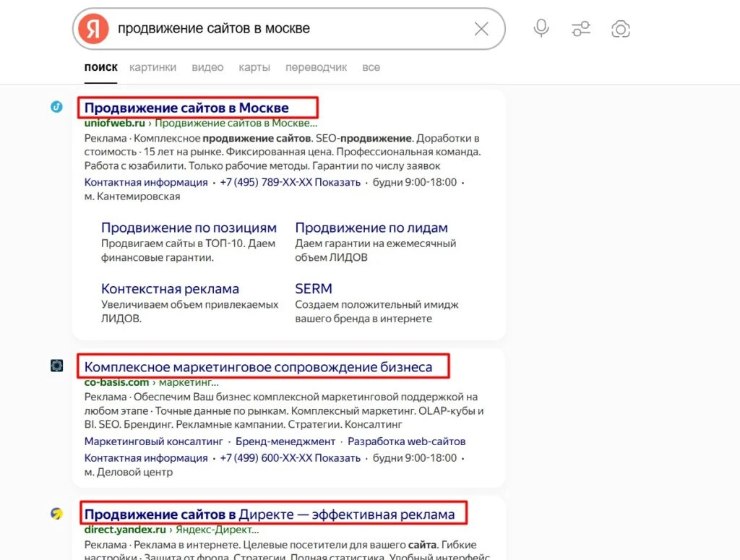Open the SERM sitelink
This screenshot has width=740, height=560.
[x=314, y=288]
